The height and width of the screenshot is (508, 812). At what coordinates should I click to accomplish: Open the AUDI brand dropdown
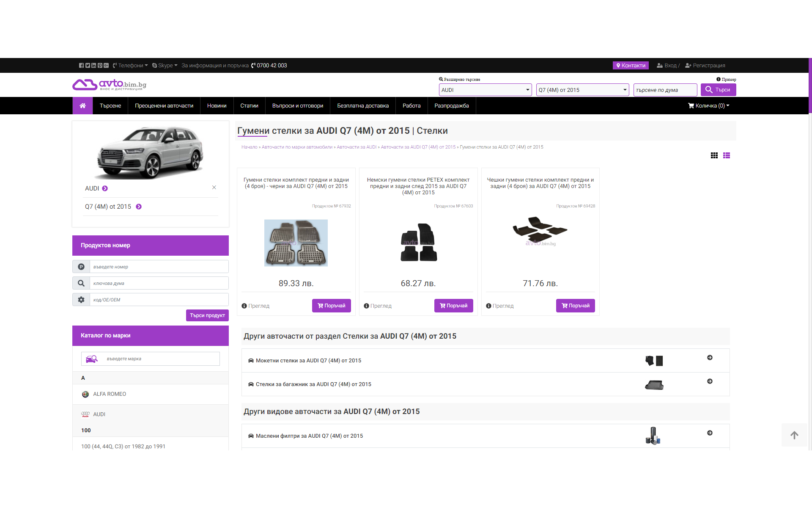pos(485,90)
